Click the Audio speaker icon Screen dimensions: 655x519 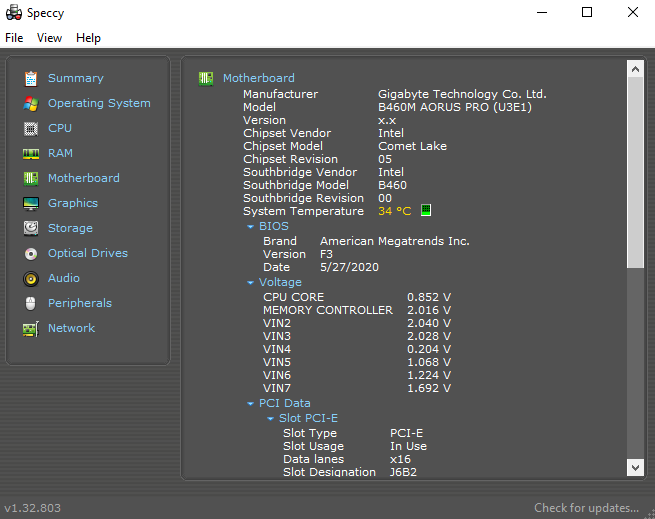(x=31, y=278)
